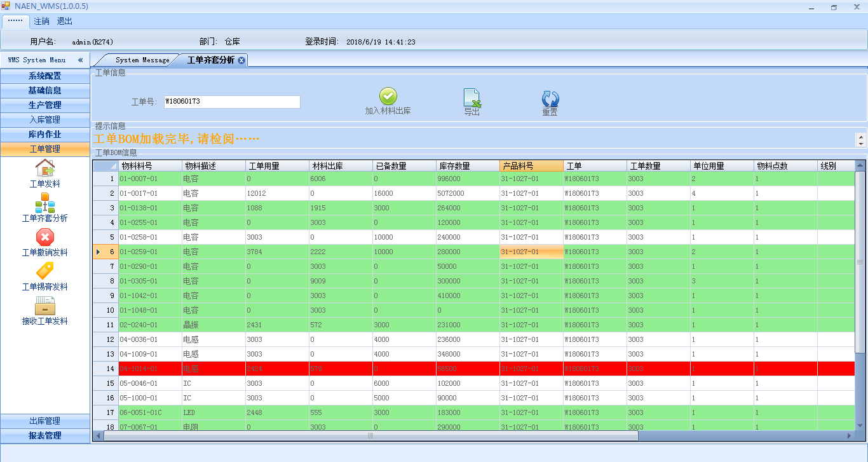Expand the 系统配置 menu section
This screenshot has width=868, height=462.
pos(45,76)
